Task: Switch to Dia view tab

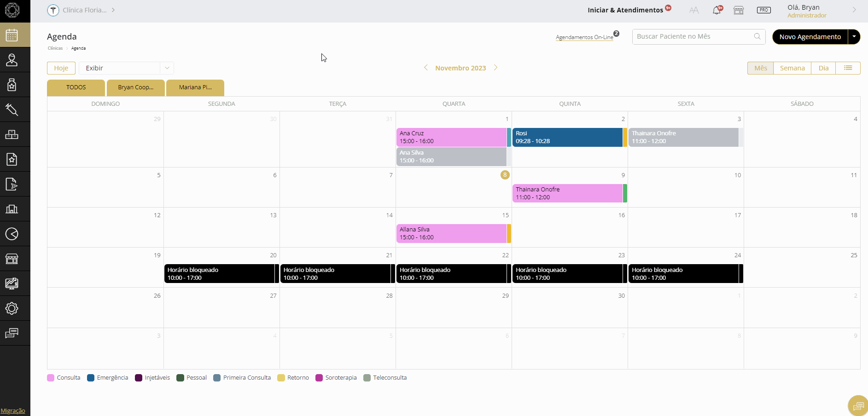Action: point(823,68)
